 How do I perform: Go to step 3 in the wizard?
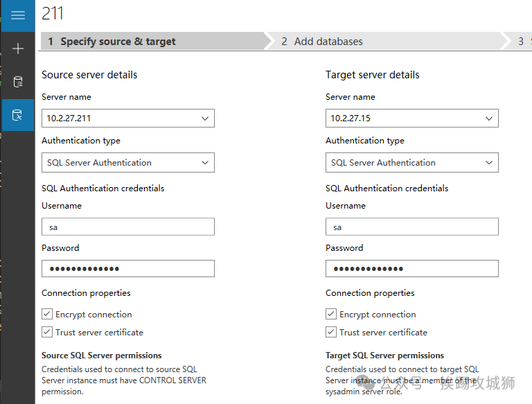tap(522, 42)
